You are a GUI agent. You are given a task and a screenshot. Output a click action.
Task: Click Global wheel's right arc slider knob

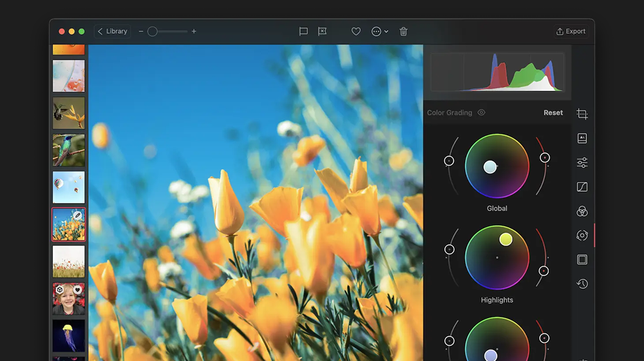pyautogui.click(x=545, y=157)
